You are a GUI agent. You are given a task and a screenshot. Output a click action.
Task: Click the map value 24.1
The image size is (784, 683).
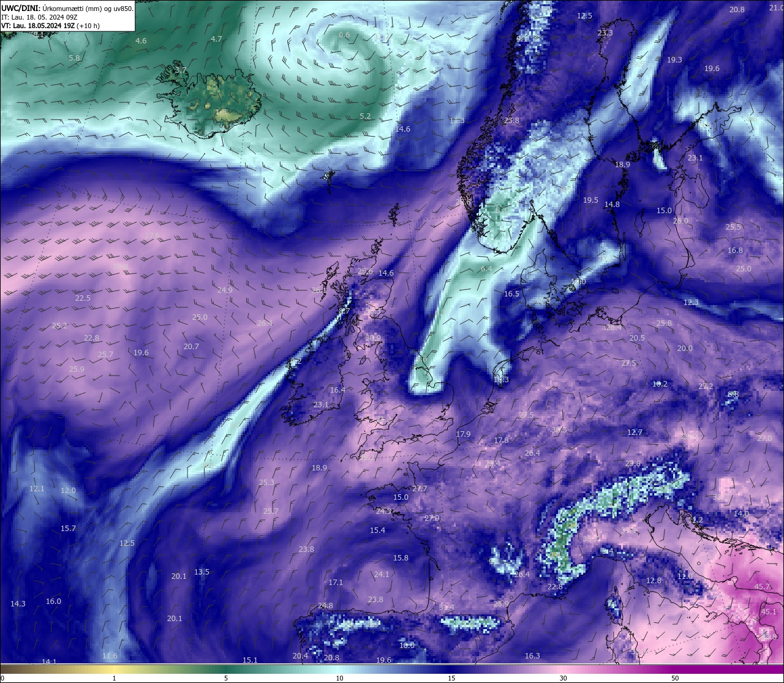[382, 574]
